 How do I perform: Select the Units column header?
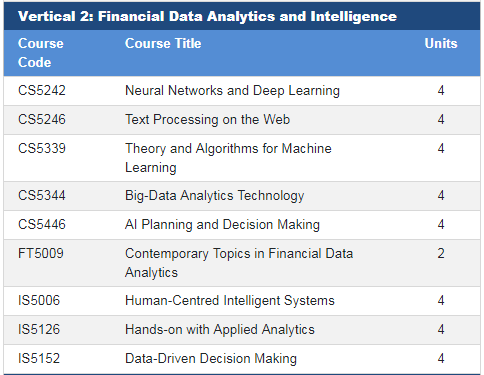tap(441, 43)
